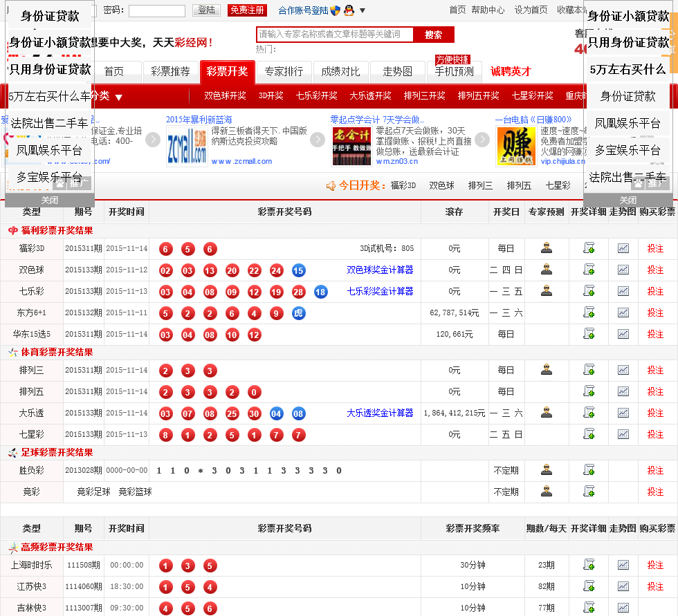Image resolution: width=678 pixels, height=616 pixels.
Task: Open expert prediction icon for 七乐彩
Action: click(x=547, y=291)
